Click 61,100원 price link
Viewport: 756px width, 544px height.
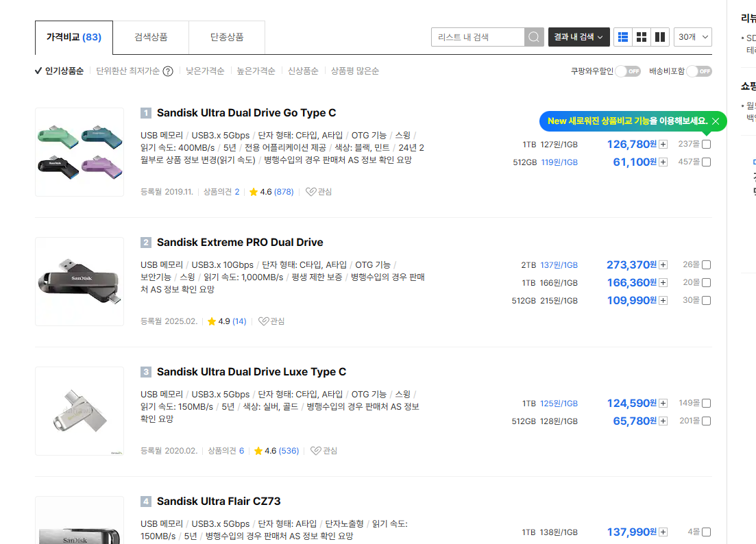point(635,162)
